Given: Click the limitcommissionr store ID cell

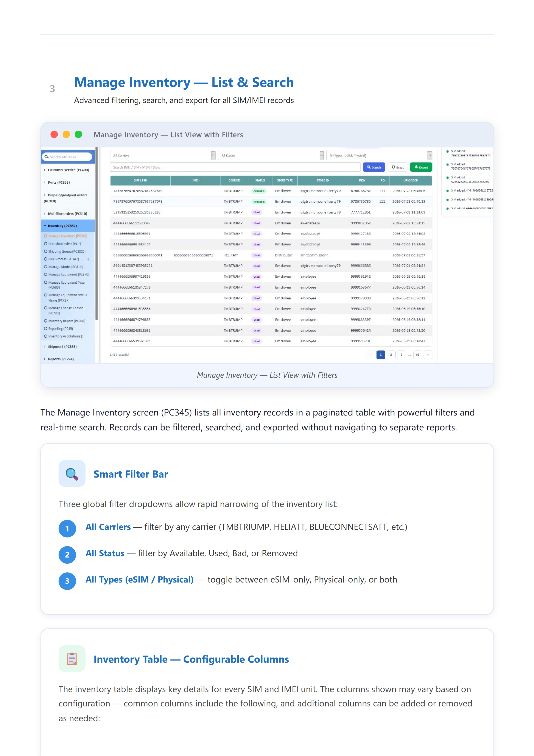Looking at the screenshot, I should coord(314,255).
